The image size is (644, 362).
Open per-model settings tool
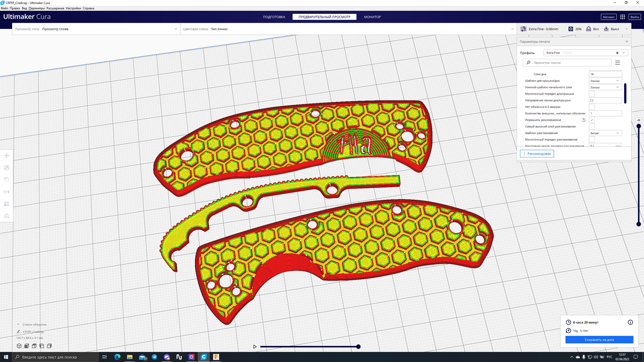(6, 204)
